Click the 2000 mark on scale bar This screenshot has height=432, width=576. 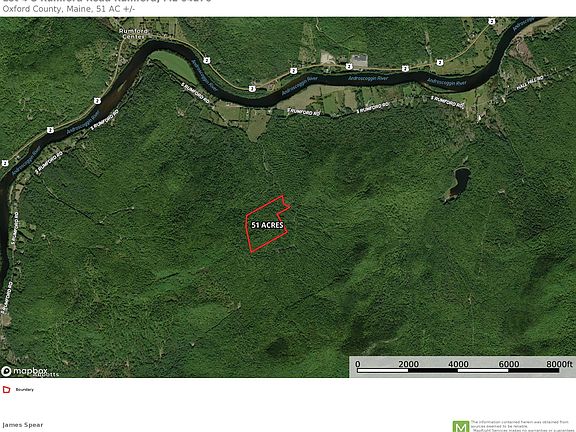(408, 364)
